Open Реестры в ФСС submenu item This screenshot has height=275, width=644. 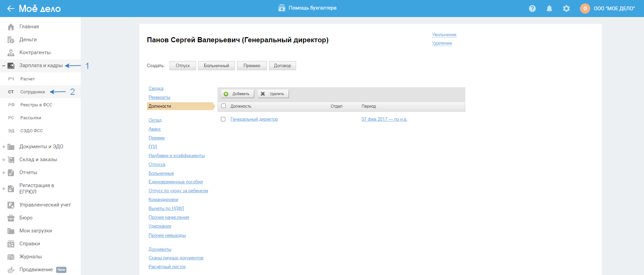(x=36, y=105)
